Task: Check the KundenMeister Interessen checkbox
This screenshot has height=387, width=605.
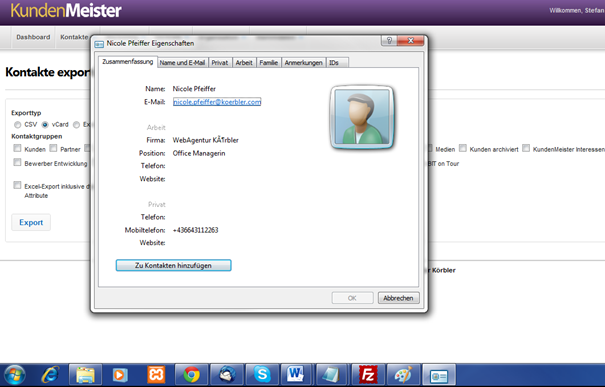Action: click(x=526, y=148)
